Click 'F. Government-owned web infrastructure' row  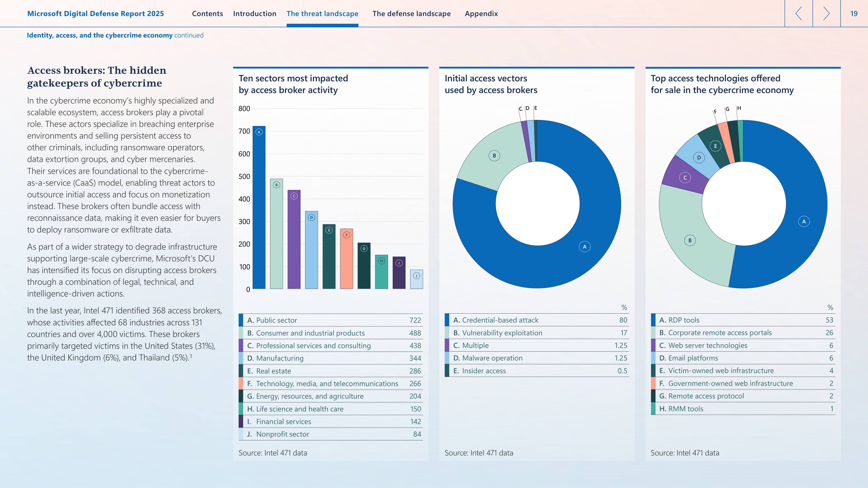click(x=743, y=384)
